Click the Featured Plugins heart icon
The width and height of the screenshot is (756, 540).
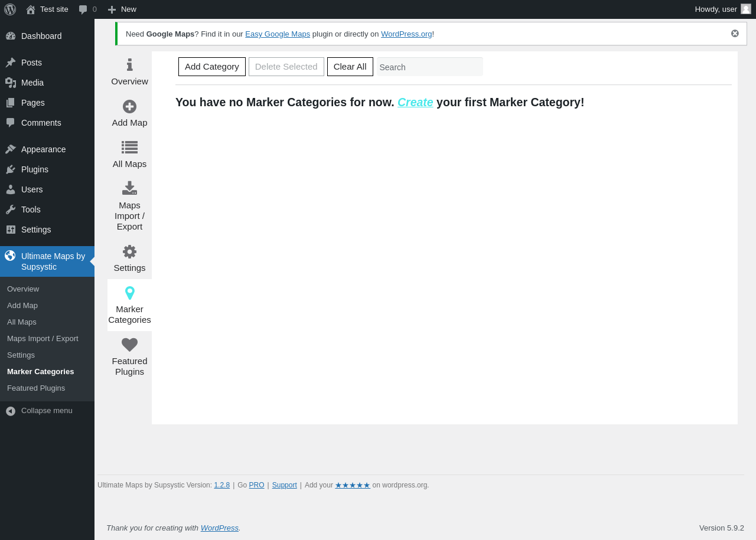coord(130,345)
